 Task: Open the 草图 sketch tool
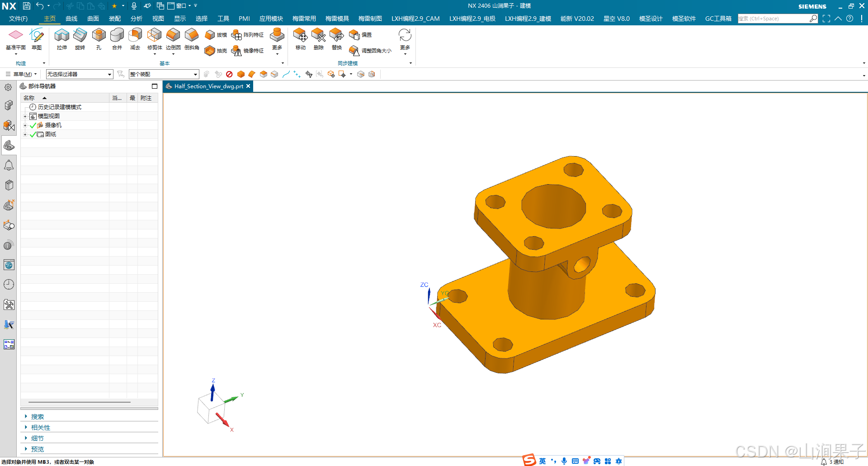coord(37,39)
